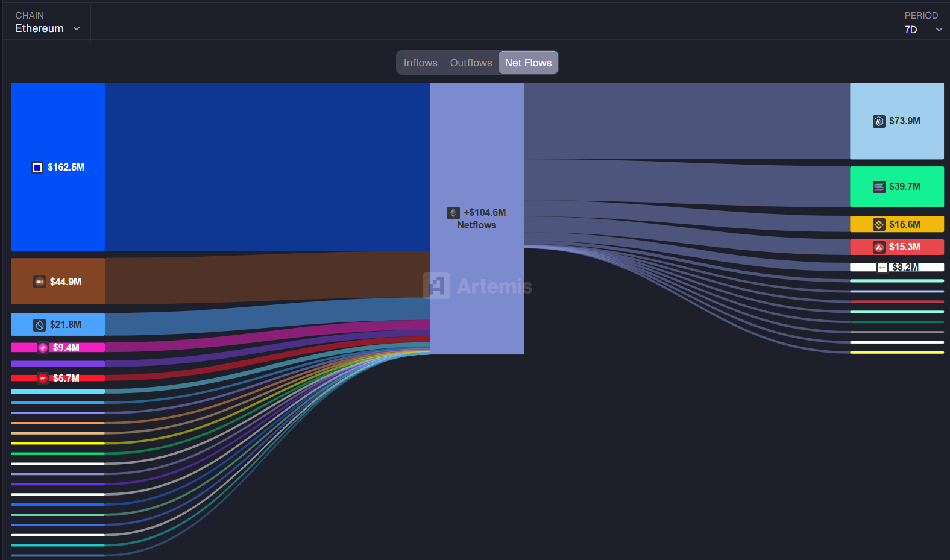Open the Chain dropdown showing Ethereum

click(x=47, y=22)
